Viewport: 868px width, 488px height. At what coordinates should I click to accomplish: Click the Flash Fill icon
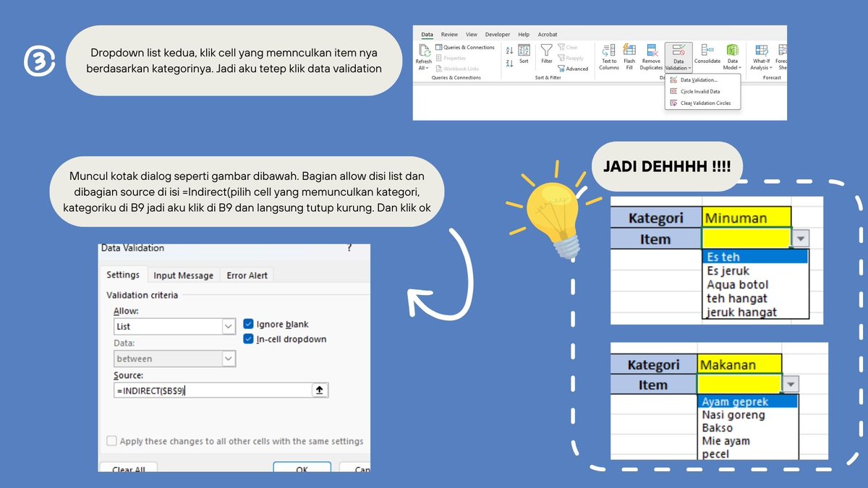pyautogui.click(x=628, y=56)
